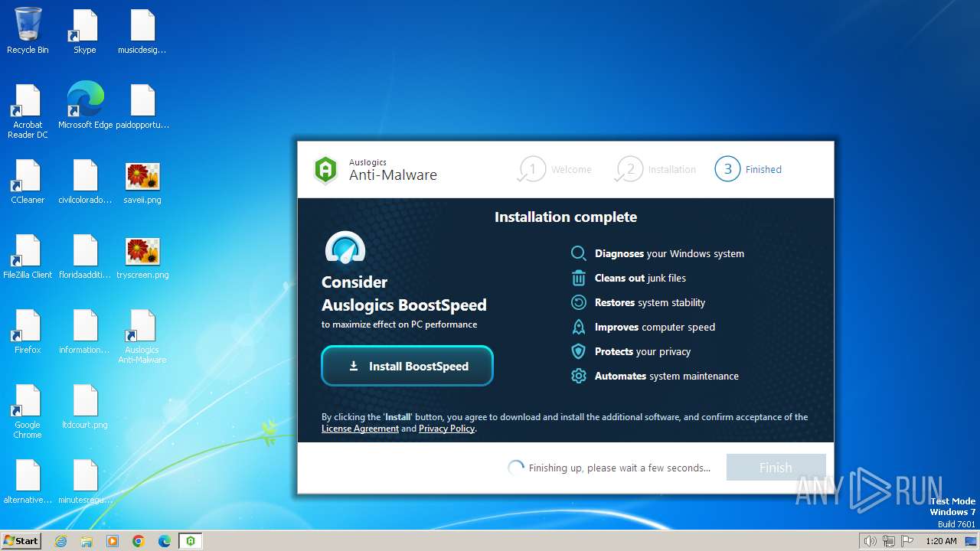Click the Protects privacy shield icon
Viewport: 980px width, 551px height.
pos(579,351)
